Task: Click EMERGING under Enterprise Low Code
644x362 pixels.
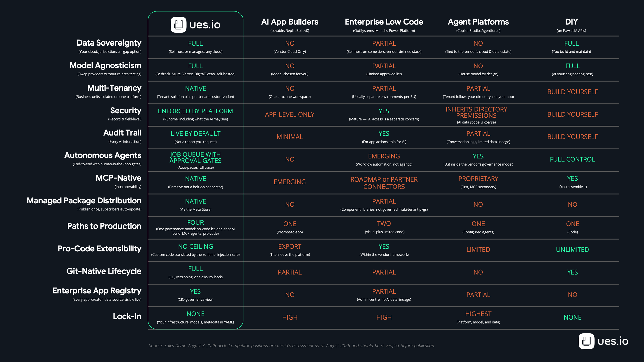Action: pos(384,156)
